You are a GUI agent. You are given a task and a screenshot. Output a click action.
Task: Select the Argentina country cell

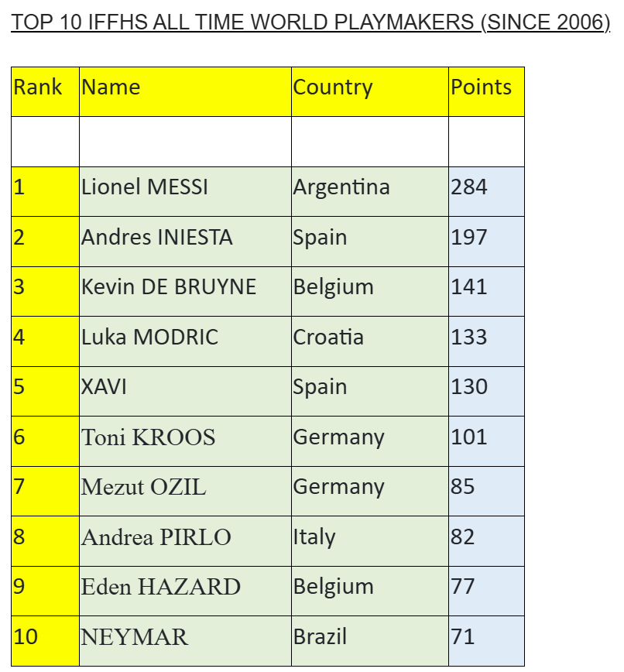(x=370, y=191)
